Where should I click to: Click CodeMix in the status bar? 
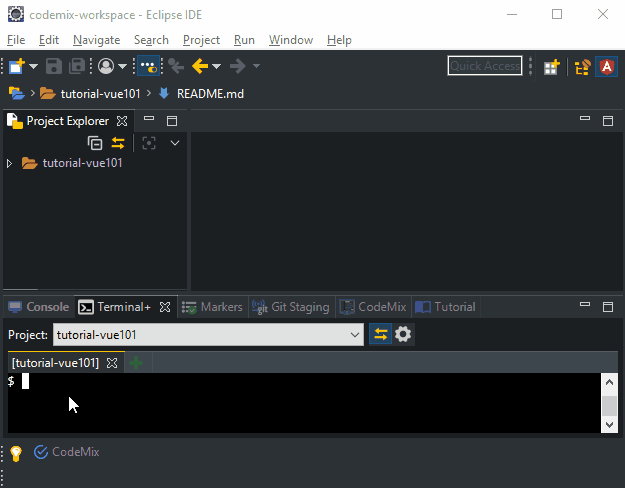pyautogui.click(x=75, y=452)
